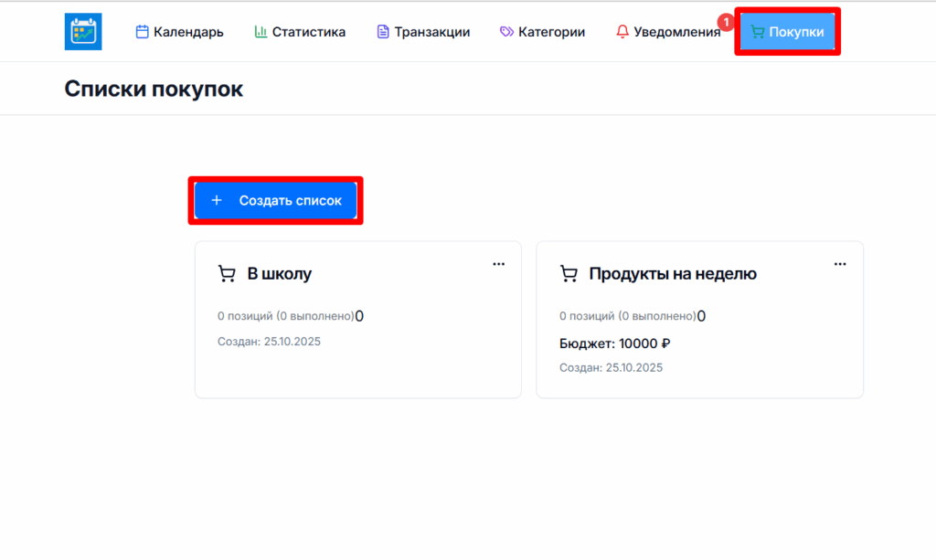Open the options menu on 'Продукты на неделю' list
Screen dimensions: 936x560
(840, 264)
